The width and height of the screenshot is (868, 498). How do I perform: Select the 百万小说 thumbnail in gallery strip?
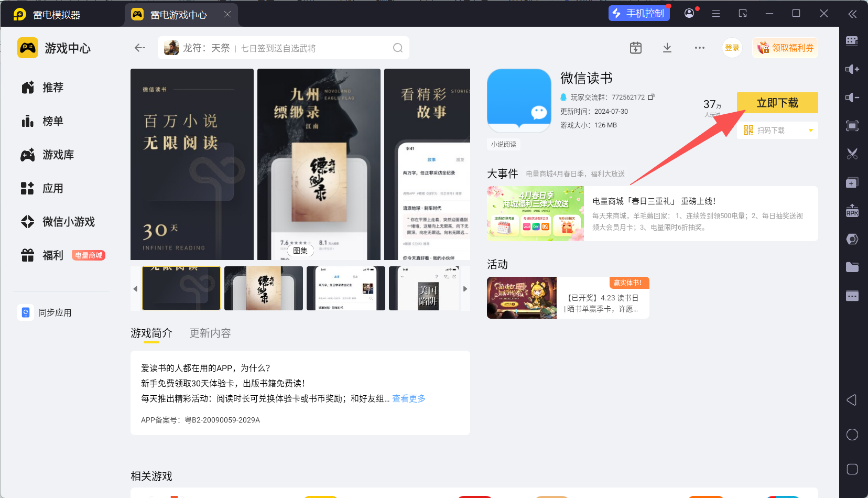[x=181, y=288]
